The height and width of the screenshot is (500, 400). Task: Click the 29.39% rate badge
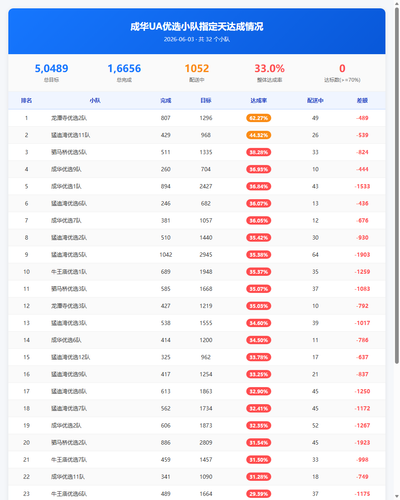pyautogui.click(x=259, y=494)
